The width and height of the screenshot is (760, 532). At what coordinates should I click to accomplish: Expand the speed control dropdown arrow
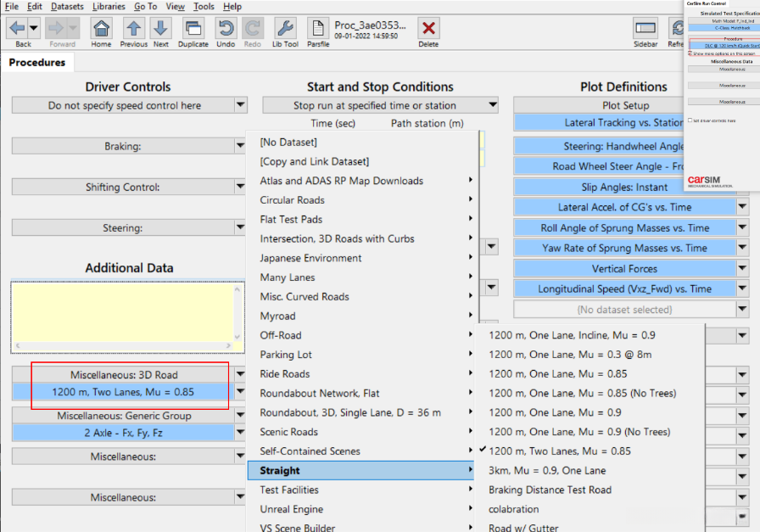(241, 106)
